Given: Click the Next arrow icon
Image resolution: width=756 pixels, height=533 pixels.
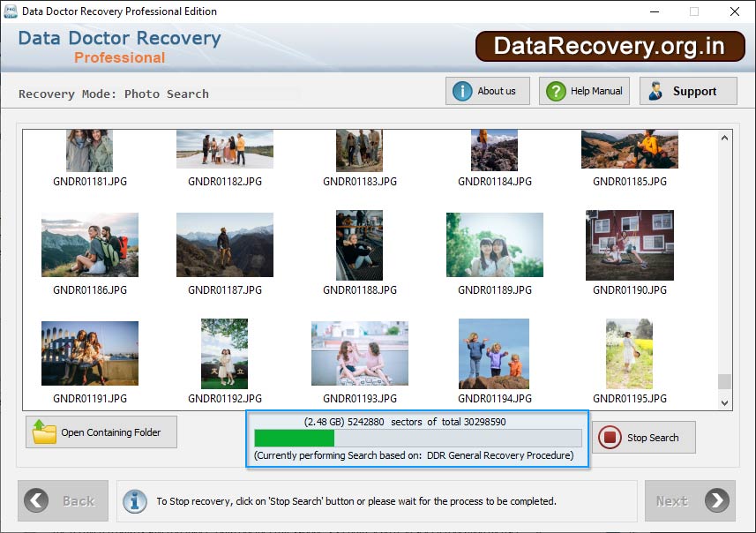Looking at the screenshot, I should click(x=717, y=500).
